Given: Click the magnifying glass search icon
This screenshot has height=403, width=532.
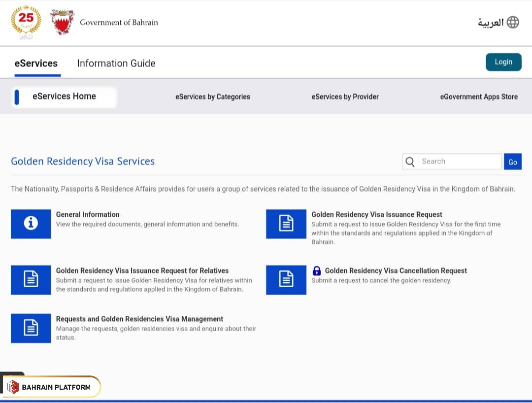Looking at the screenshot, I should pos(410,162).
